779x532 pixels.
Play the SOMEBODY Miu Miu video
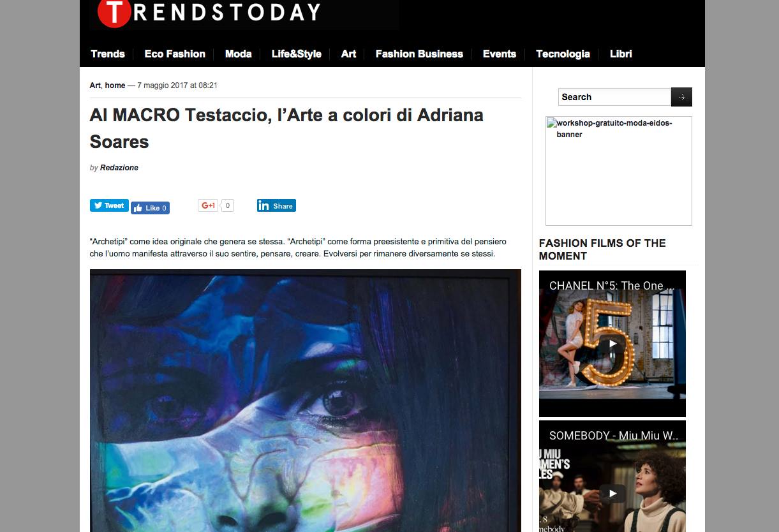(x=612, y=493)
